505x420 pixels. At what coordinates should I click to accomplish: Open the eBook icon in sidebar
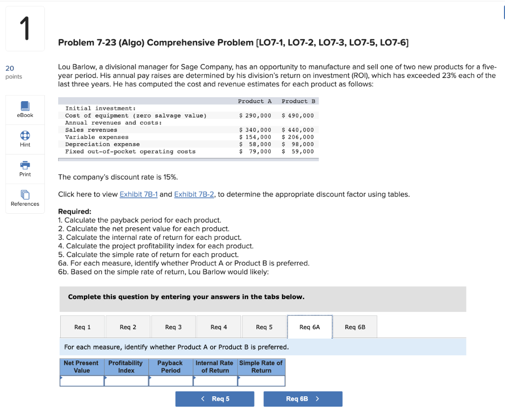25,106
